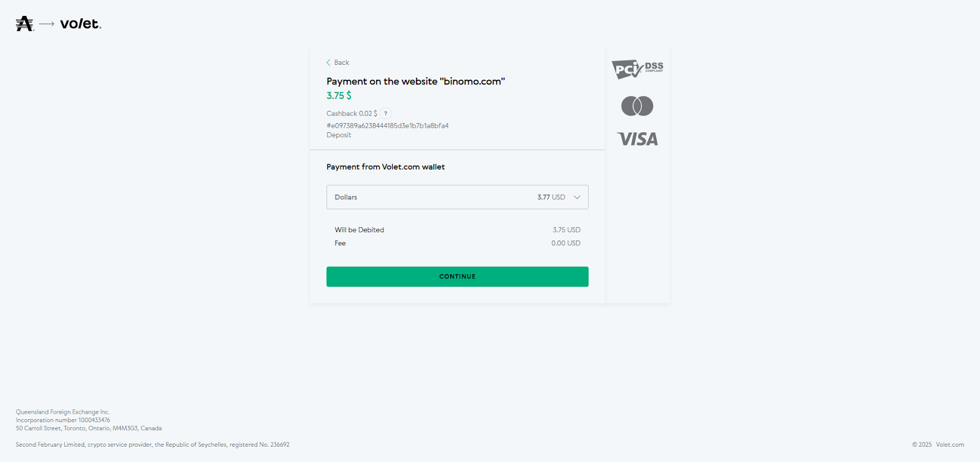Click the Fee 0.00 USD value

tap(565, 243)
